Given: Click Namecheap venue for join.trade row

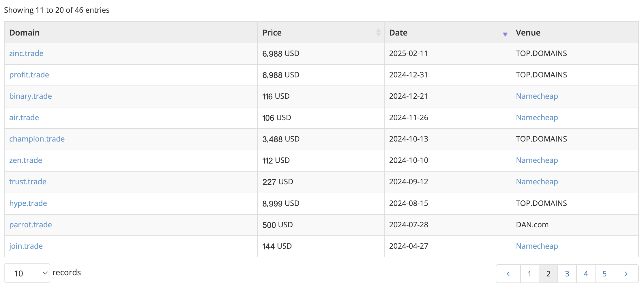Looking at the screenshot, I should coord(537,246).
